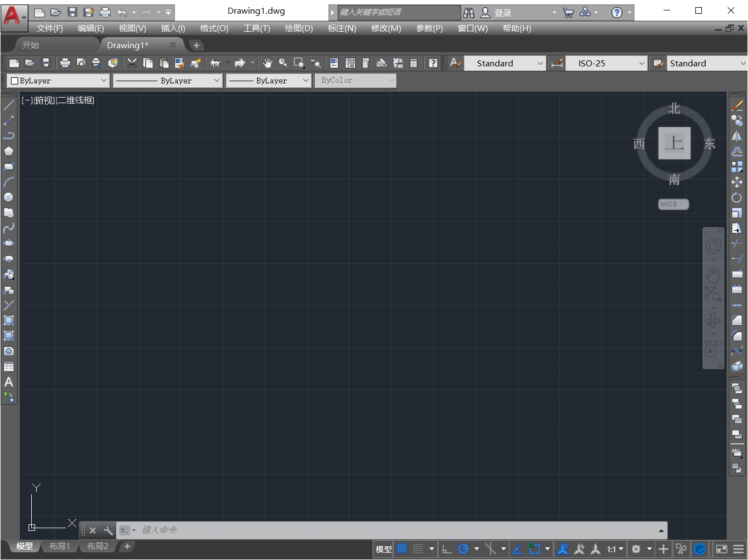Open the Table tool in draw toolbar

coord(9,366)
